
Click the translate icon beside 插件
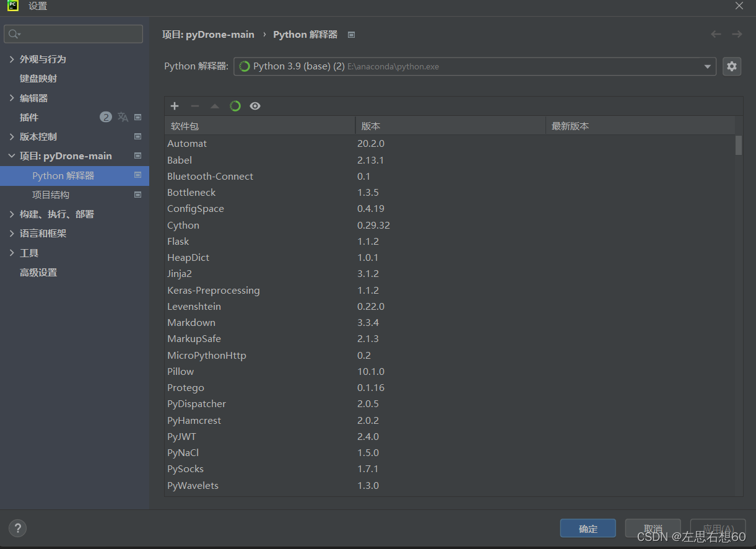tap(123, 117)
